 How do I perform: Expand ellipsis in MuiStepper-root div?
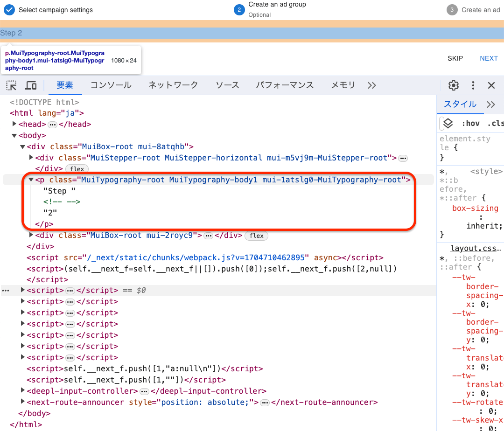[403, 158]
